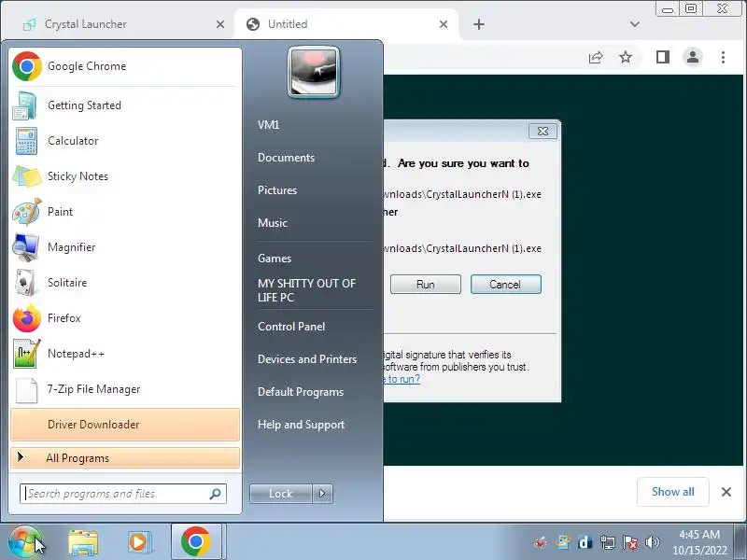The width and height of the screenshot is (747, 560).
Task: Open Games from Start menu
Action: tap(275, 259)
